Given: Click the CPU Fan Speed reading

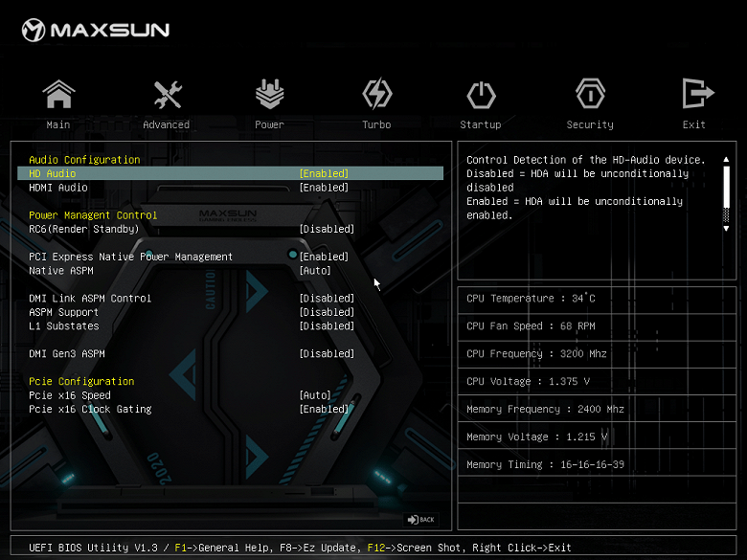Looking at the screenshot, I should pos(531,326).
